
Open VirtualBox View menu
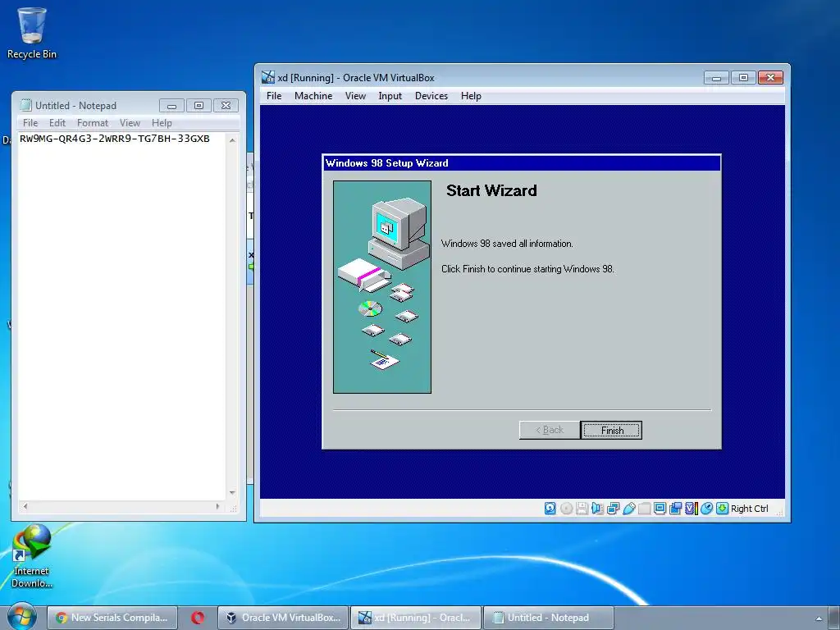355,96
